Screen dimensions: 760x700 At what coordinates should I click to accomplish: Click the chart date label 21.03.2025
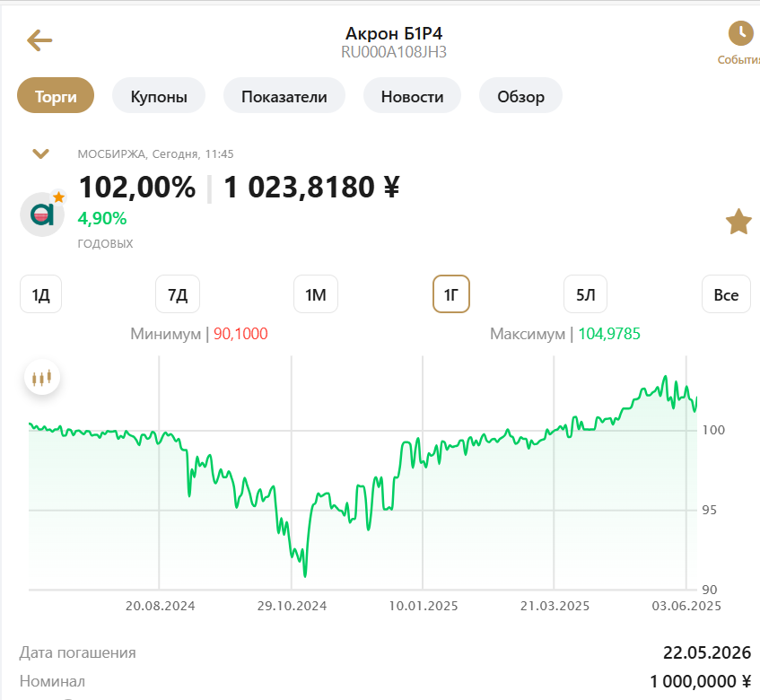pos(555,606)
